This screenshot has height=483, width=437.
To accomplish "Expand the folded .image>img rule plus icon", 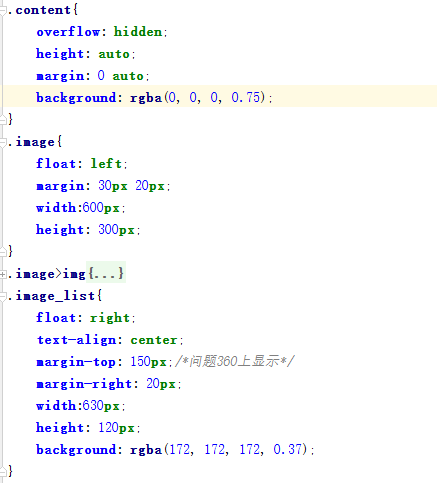I will click(3, 274).
